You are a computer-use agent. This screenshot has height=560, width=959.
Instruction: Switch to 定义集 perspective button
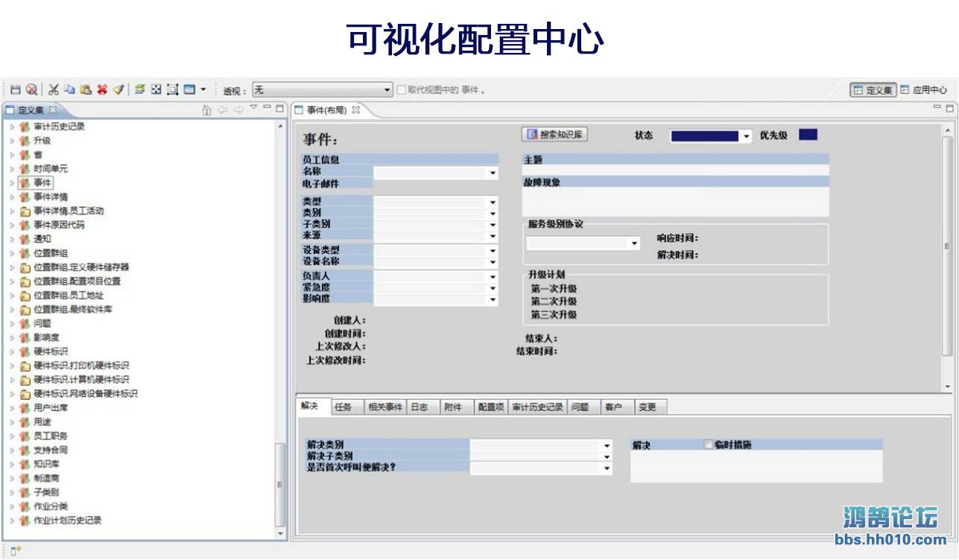(x=873, y=89)
